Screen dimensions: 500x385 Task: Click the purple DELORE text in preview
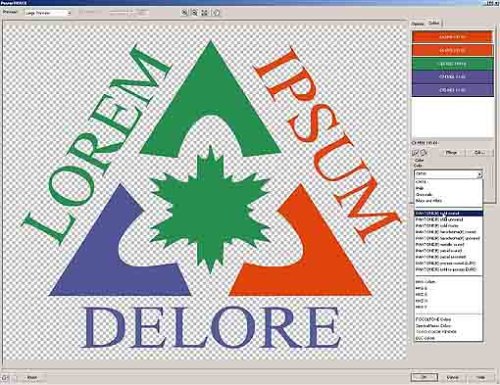(211, 328)
